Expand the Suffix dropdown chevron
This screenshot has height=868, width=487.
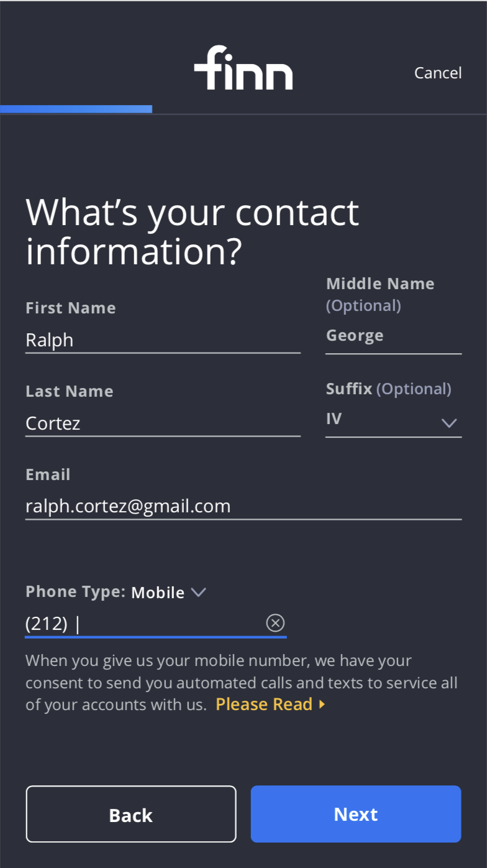coord(448,423)
